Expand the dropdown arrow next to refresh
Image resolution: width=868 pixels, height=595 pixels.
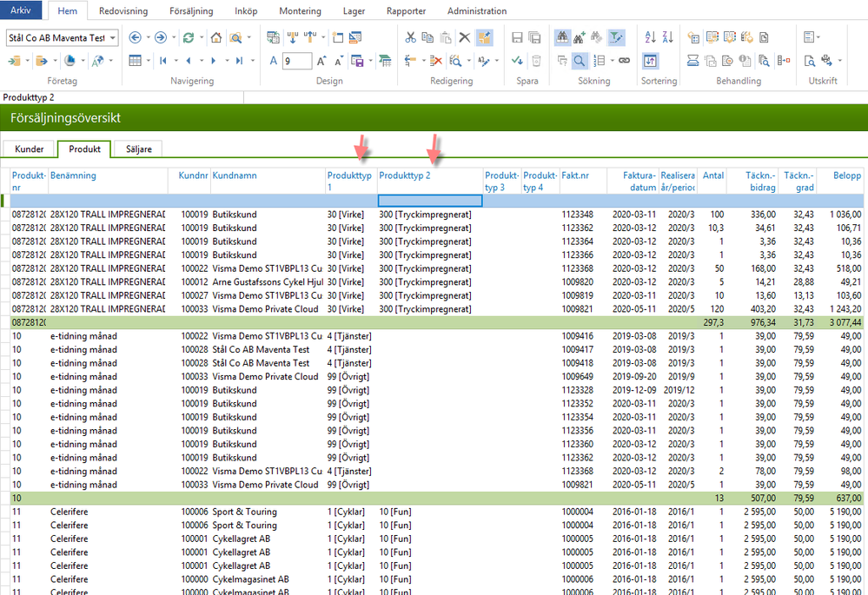[201, 38]
